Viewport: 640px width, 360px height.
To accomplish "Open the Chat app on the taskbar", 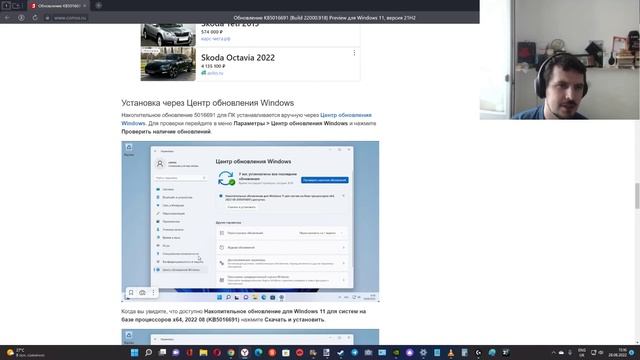I will pyautogui.click(x=176, y=353).
